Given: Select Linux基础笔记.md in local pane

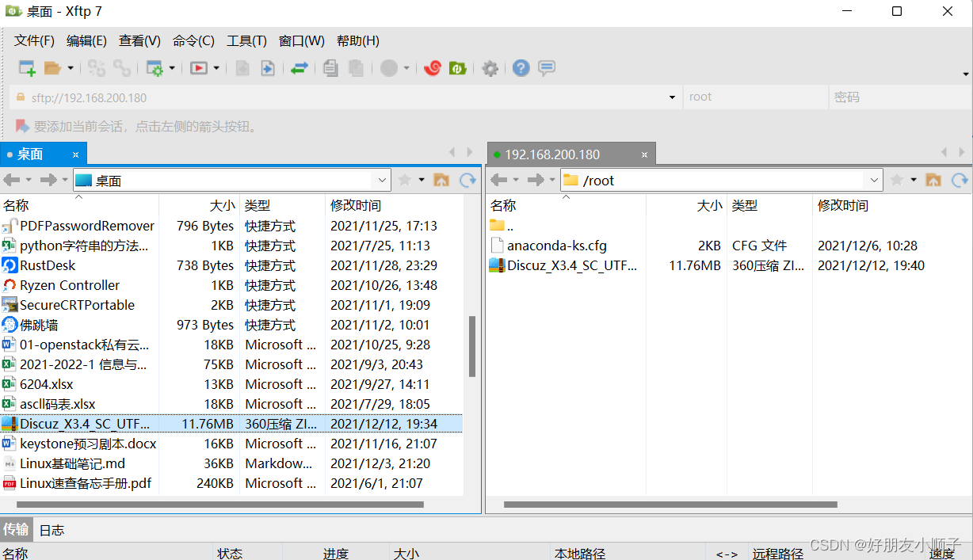Looking at the screenshot, I should 73,463.
